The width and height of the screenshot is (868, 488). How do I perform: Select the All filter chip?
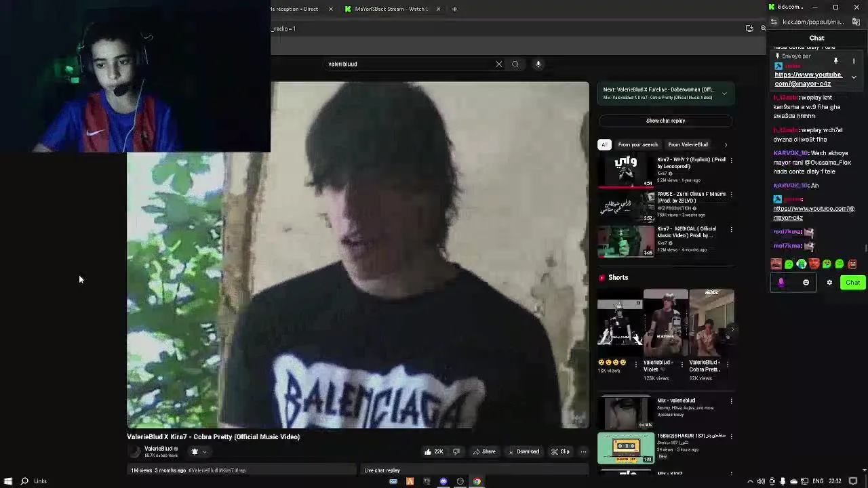coord(604,144)
